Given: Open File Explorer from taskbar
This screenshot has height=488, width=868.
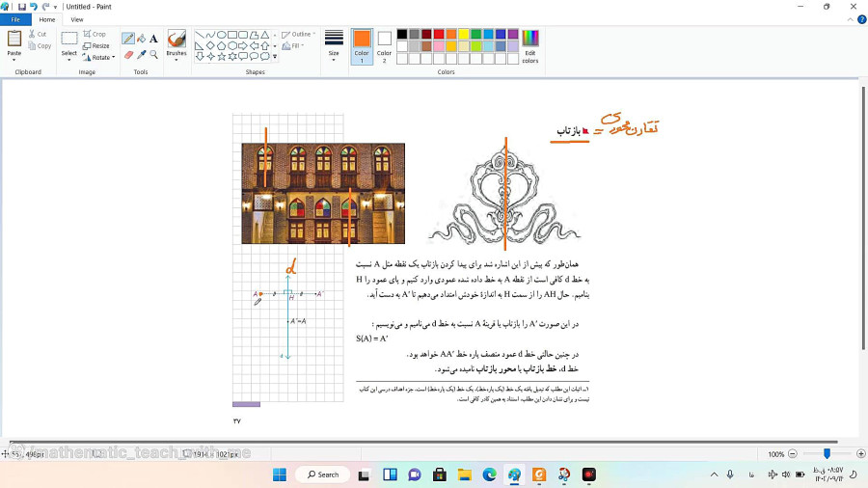Looking at the screenshot, I should [464, 474].
